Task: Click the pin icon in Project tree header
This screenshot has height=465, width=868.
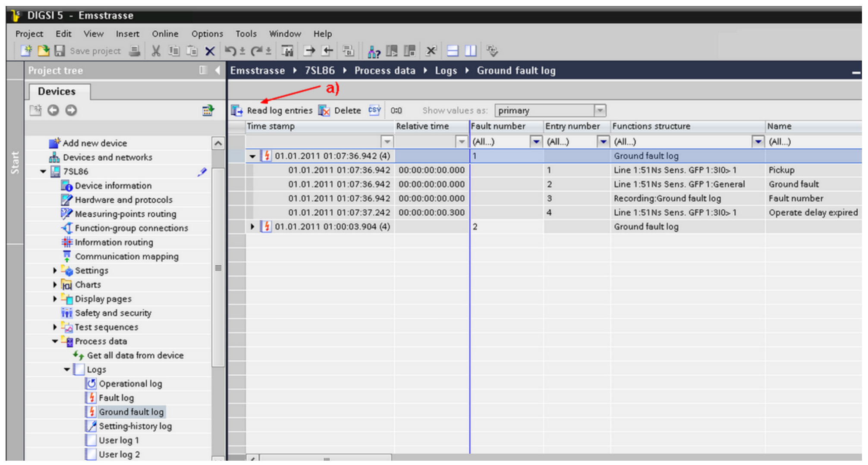Action: [x=203, y=70]
